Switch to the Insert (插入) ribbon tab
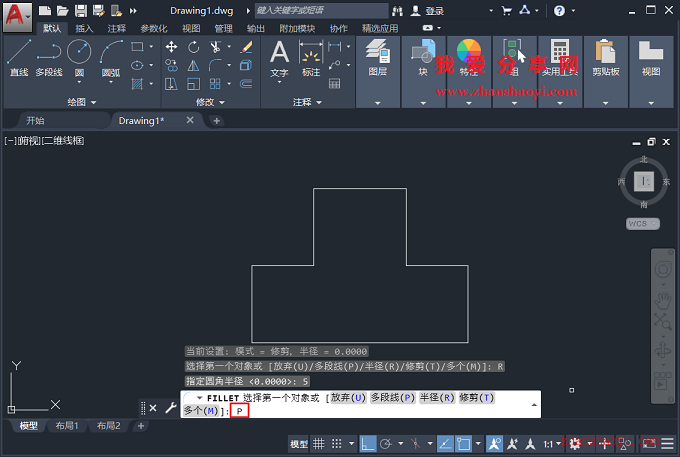 tap(84, 29)
